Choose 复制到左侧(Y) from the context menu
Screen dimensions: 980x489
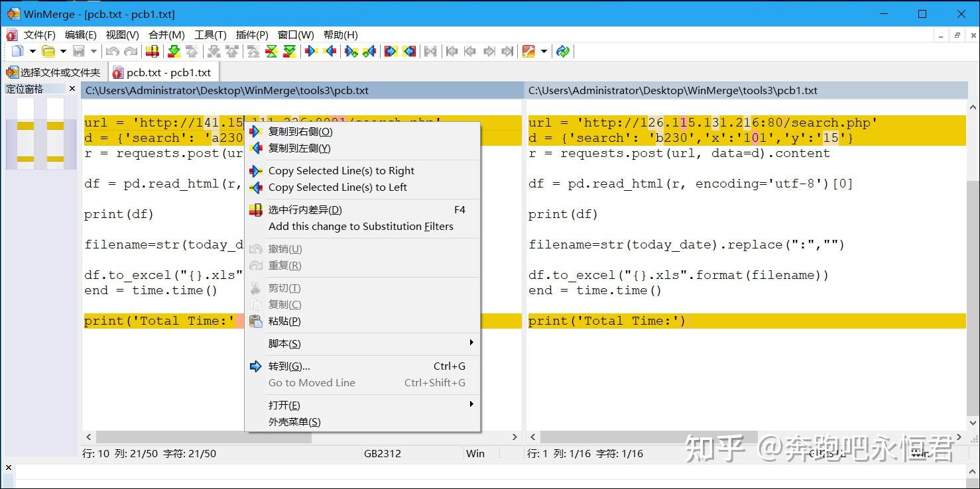coord(363,148)
